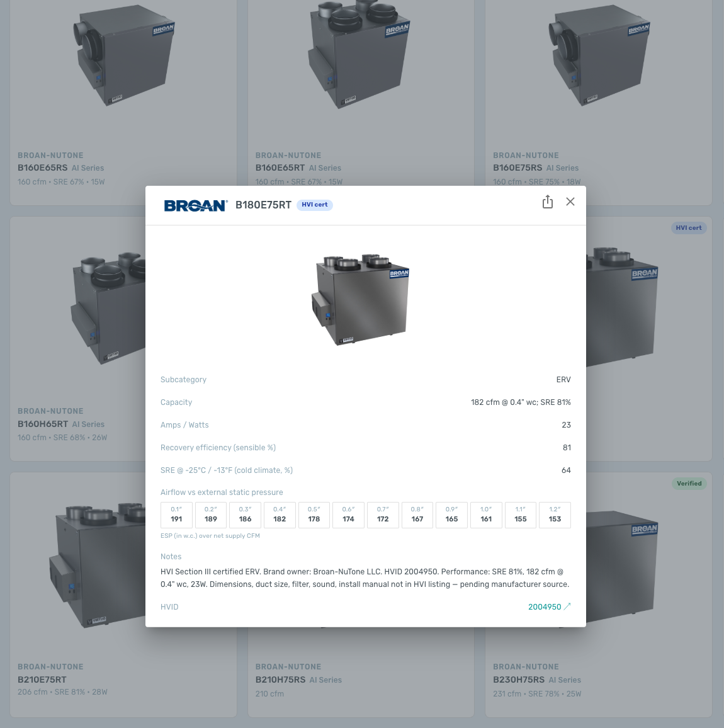
Task: Click the B160E65RS unit image
Action: 124,55
